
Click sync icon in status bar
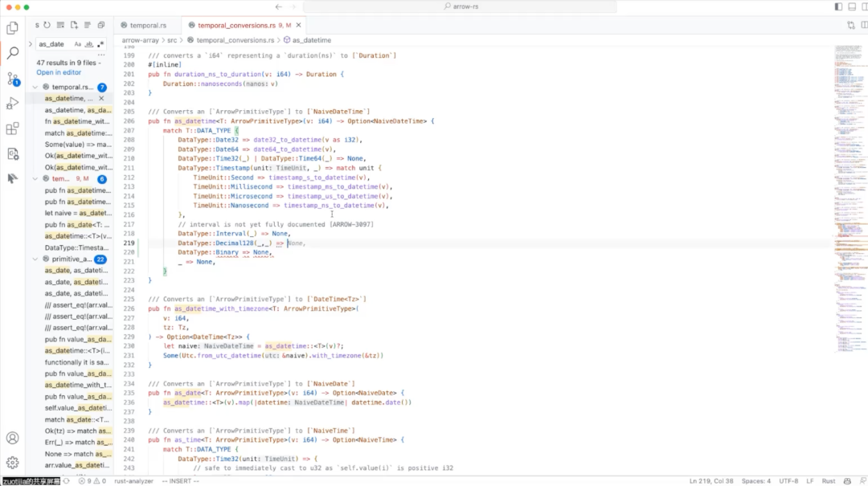pyautogui.click(x=67, y=481)
